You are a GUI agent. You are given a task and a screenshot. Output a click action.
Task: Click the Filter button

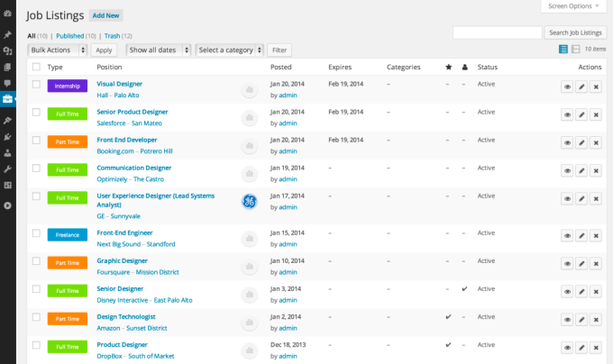[x=279, y=50]
